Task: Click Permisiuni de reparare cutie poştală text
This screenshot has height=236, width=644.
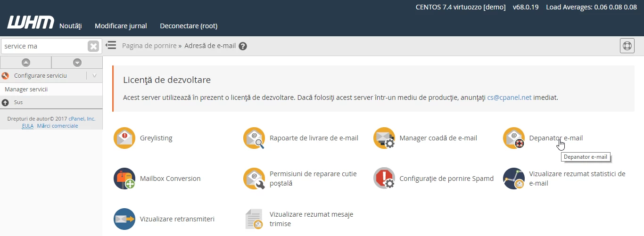Action: click(x=313, y=179)
